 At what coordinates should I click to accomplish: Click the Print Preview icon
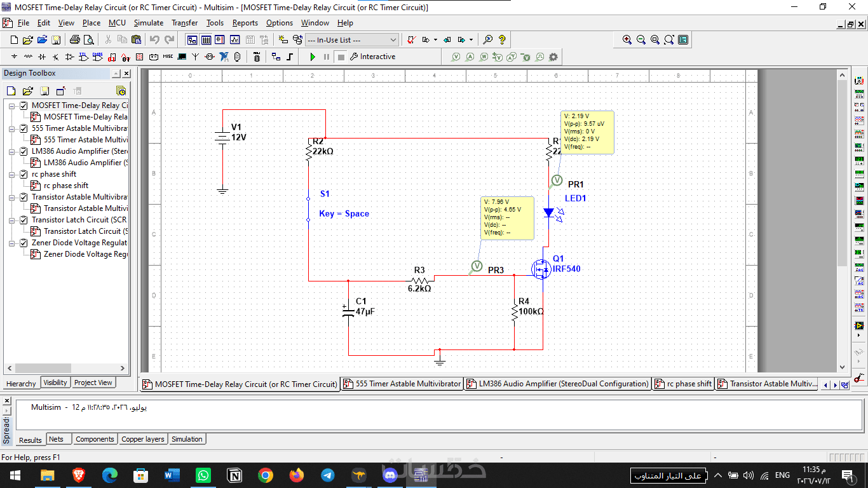[88, 39]
